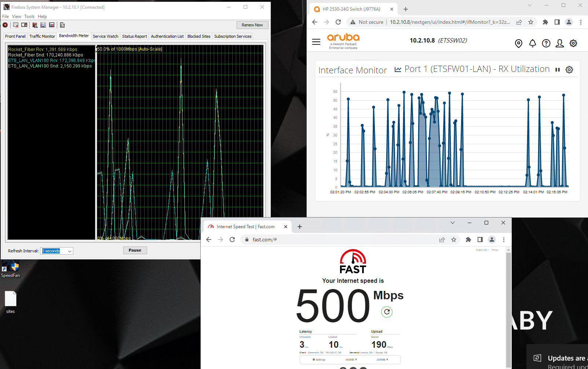588x369 pixels.
Task: Open extensions puzzle icon in aruba browser
Action: tap(545, 22)
